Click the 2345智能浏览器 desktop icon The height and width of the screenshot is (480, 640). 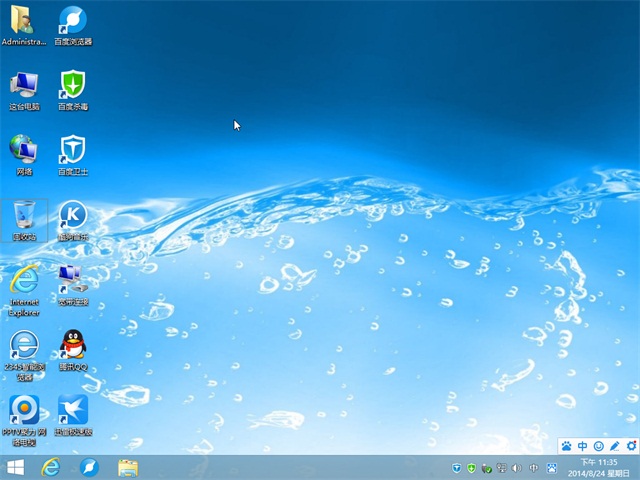[x=24, y=345]
